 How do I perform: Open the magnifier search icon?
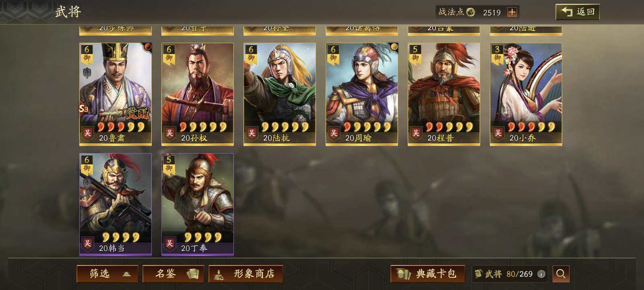tap(561, 274)
